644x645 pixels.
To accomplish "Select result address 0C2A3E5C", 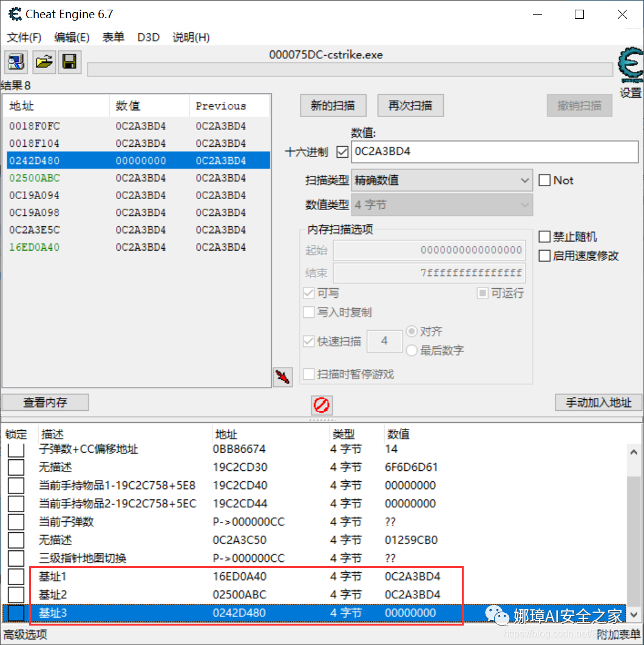I will 35,229.
